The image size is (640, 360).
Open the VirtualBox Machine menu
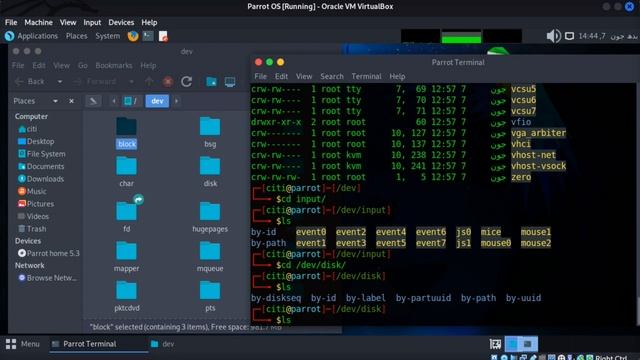click(38, 22)
